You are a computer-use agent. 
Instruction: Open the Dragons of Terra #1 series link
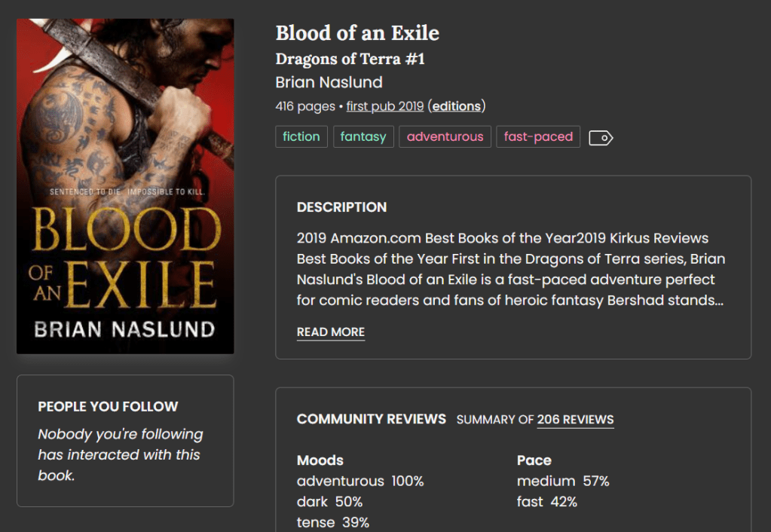pos(350,59)
